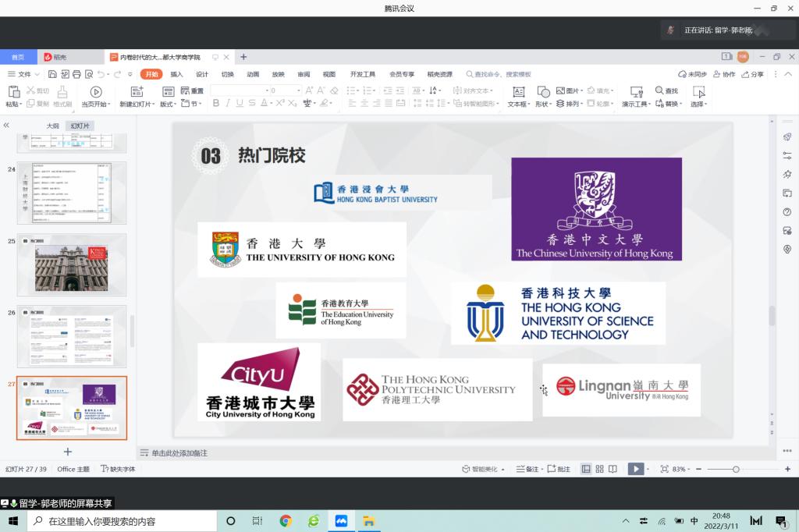This screenshot has width=799, height=532.
Task: Select slide 26 thumbnail
Action: pyautogui.click(x=71, y=336)
